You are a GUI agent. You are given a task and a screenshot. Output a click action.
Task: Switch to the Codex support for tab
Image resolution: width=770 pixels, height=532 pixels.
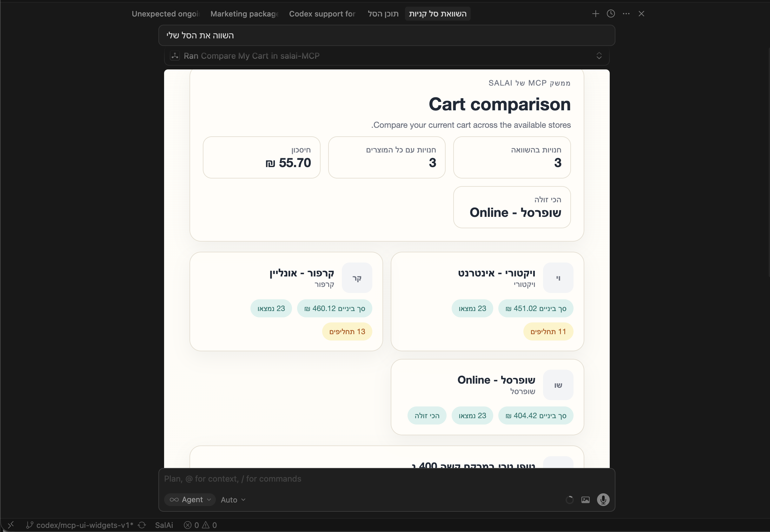pyautogui.click(x=322, y=14)
